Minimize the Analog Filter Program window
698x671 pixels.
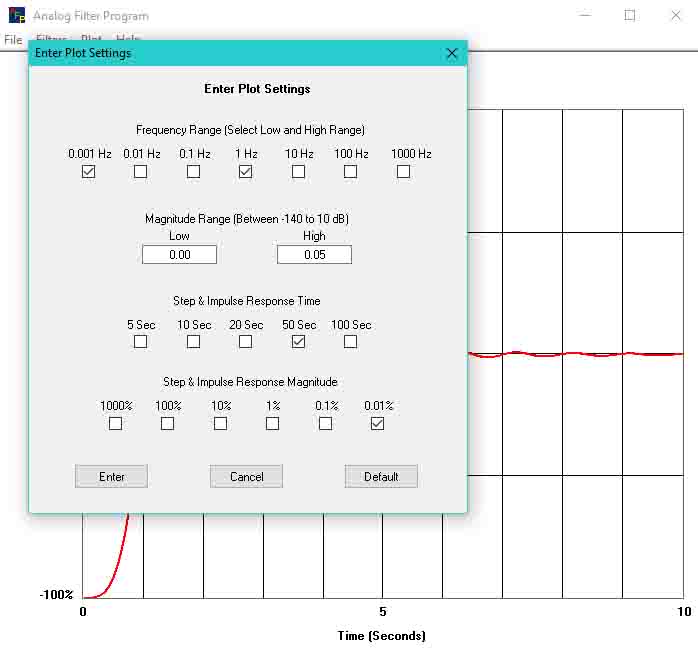pos(585,15)
